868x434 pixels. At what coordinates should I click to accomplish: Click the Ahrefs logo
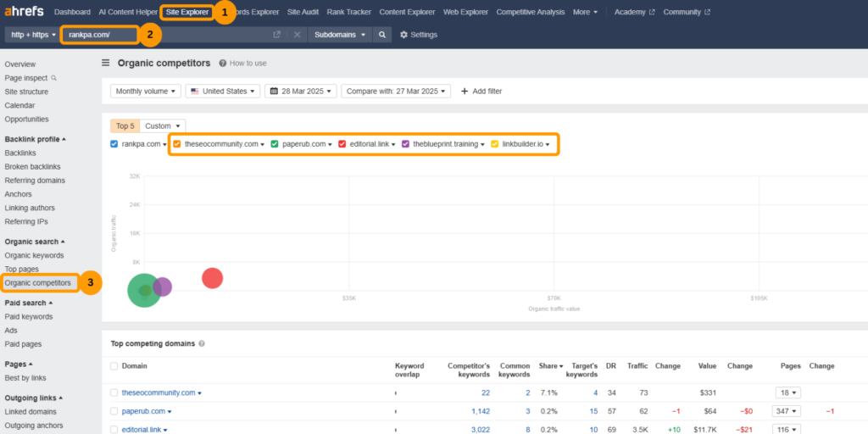coord(25,12)
